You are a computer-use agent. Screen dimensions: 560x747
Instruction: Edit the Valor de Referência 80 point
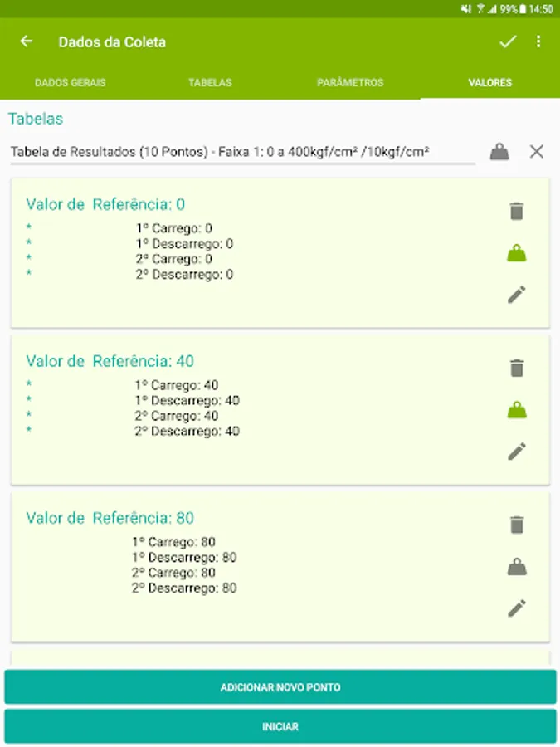click(517, 608)
